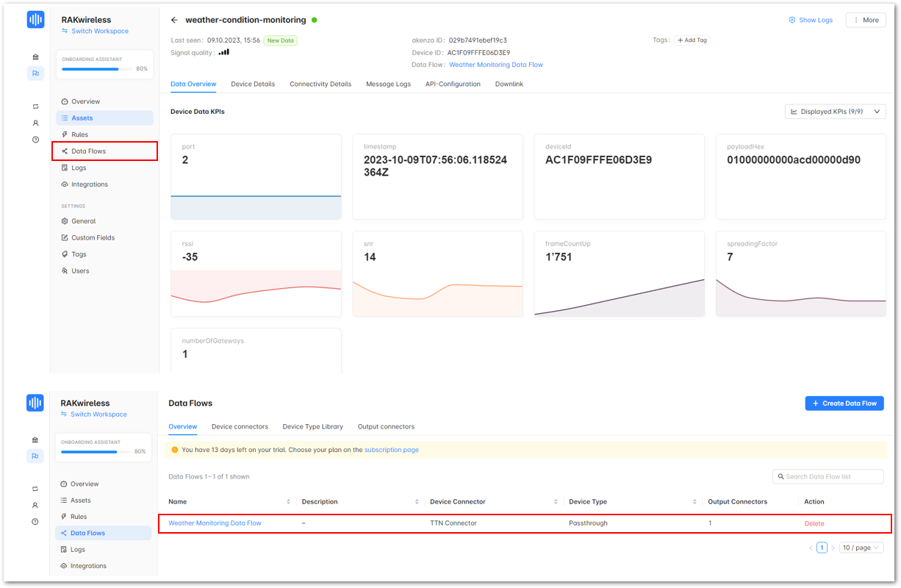The width and height of the screenshot is (901, 588).
Task: Go to the previous page with the left pagination arrow
Action: click(x=811, y=548)
